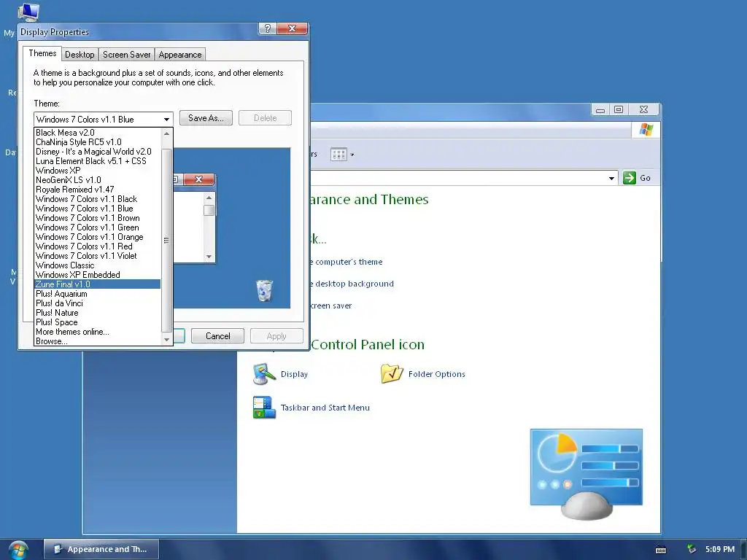This screenshot has width=747, height=560.
Task: Switch to the Themes tab
Action: click(42, 53)
